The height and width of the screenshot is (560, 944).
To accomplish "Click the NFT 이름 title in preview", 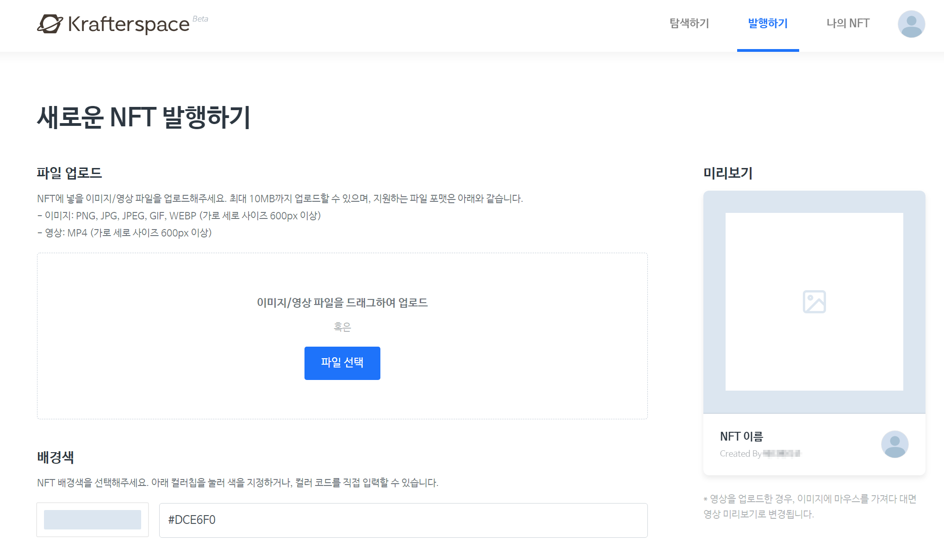I will click(x=741, y=436).
